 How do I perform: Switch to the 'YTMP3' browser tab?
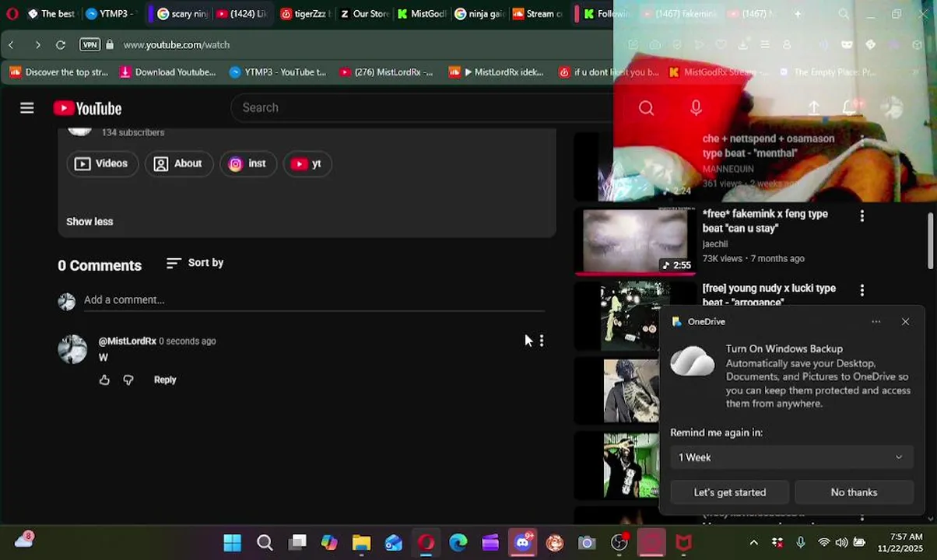coord(110,13)
